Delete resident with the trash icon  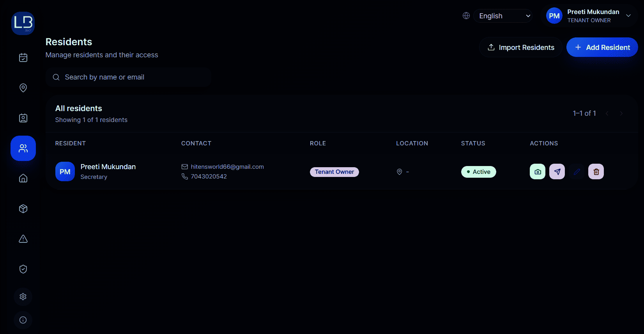[596, 171]
